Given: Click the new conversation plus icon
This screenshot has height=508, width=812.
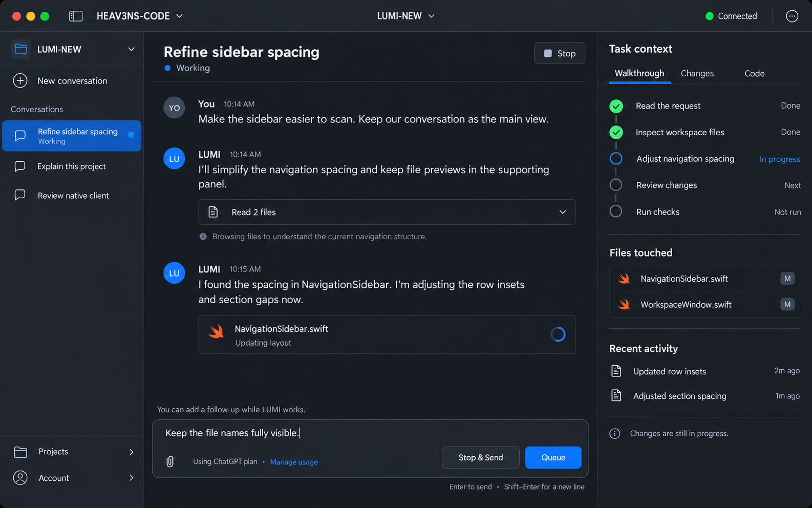Looking at the screenshot, I should tap(20, 81).
